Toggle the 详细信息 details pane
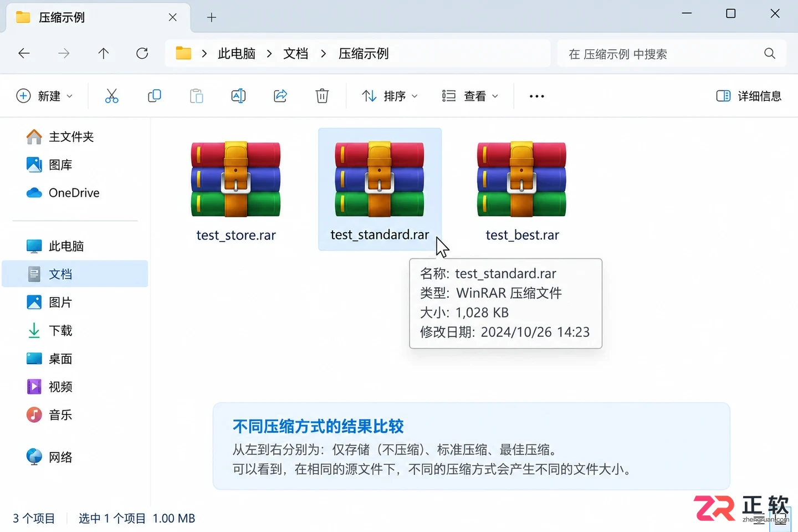The width and height of the screenshot is (798, 532). [749, 96]
